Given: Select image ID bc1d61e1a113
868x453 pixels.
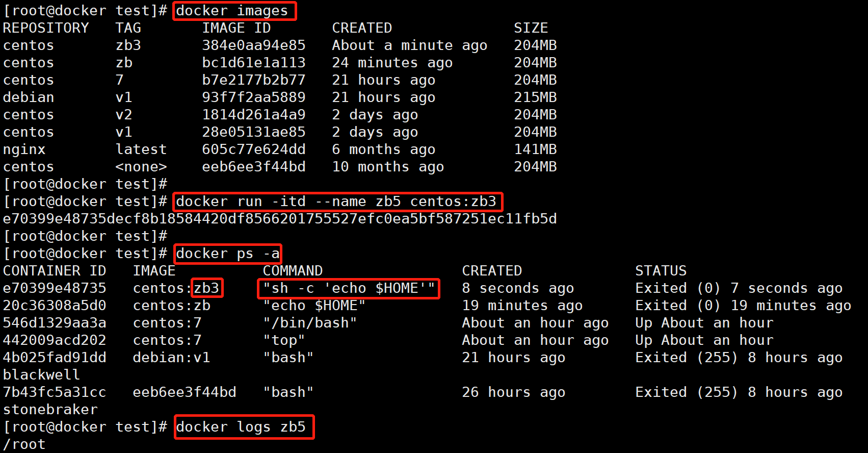Looking at the screenshot, I should [x=254, y=63].
